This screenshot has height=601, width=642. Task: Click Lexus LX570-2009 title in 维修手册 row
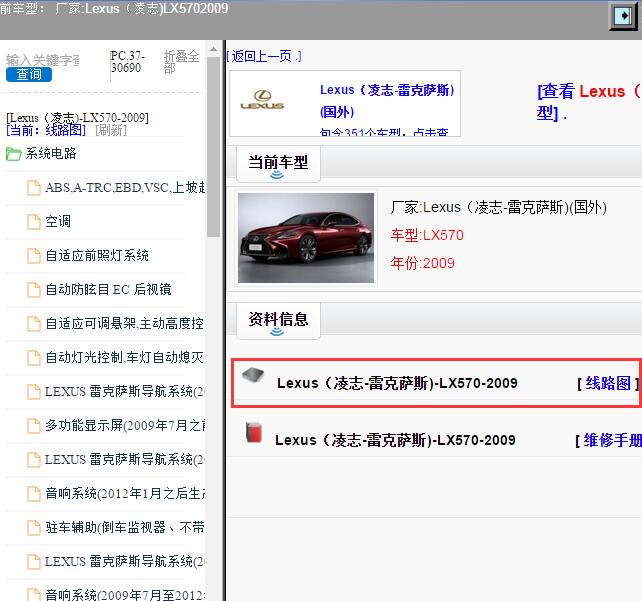point(395,440)
